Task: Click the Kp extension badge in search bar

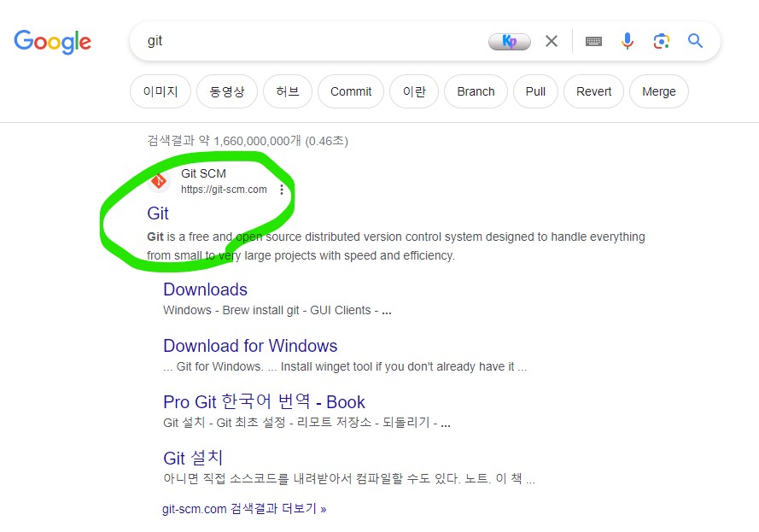Action: (509, 42)
